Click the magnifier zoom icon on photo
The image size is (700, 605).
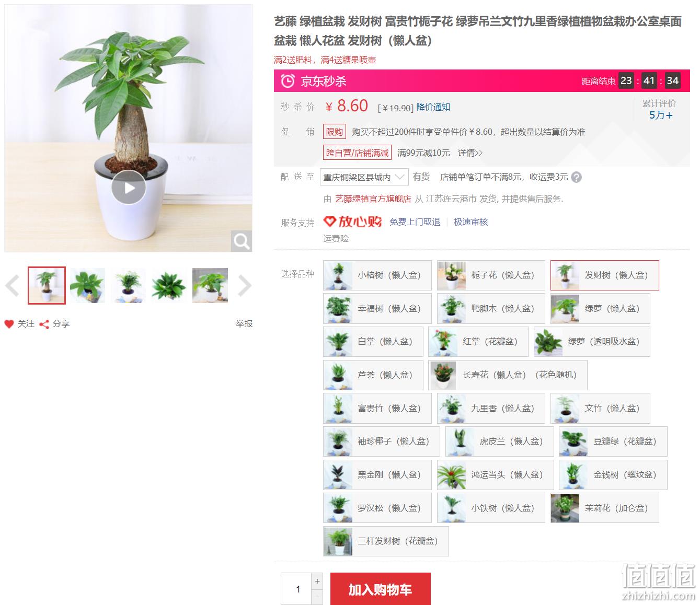(242, 241)
